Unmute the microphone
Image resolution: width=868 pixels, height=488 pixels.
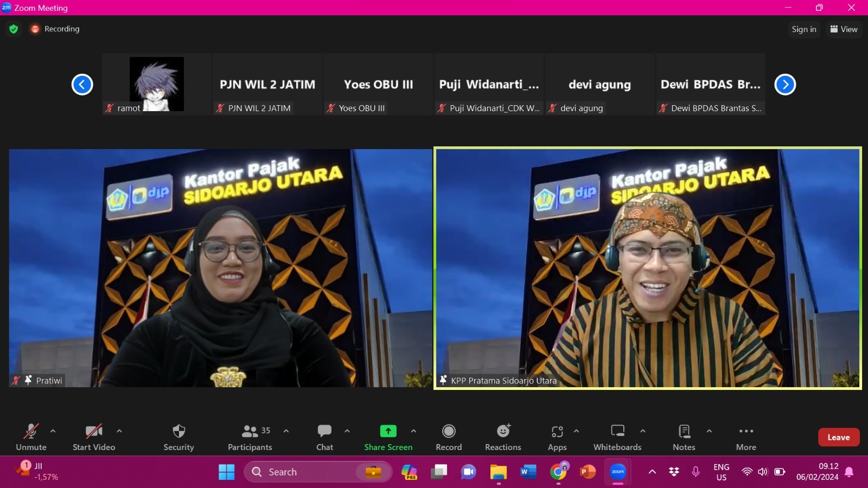[31, 432]
